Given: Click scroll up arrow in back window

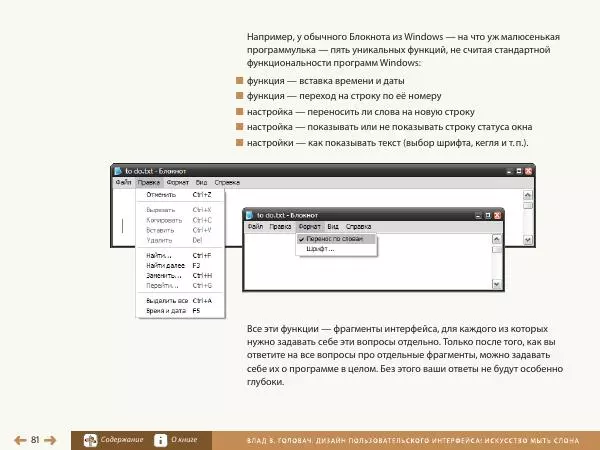Looking at the screenshot, I should point(528,195).
